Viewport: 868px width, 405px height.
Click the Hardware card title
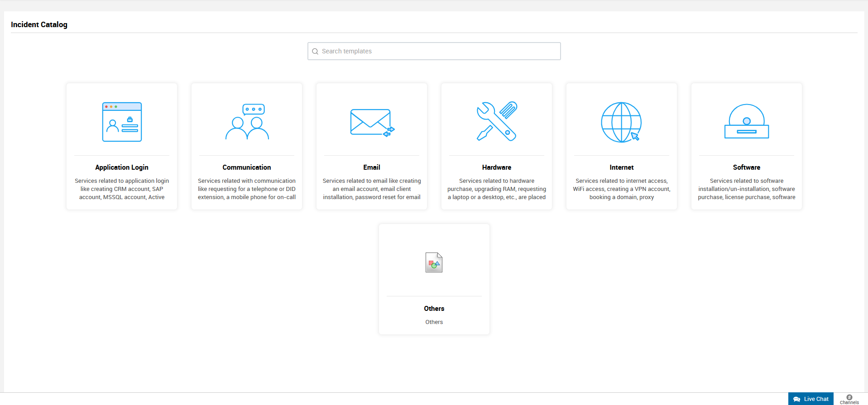tap(497, 167)
